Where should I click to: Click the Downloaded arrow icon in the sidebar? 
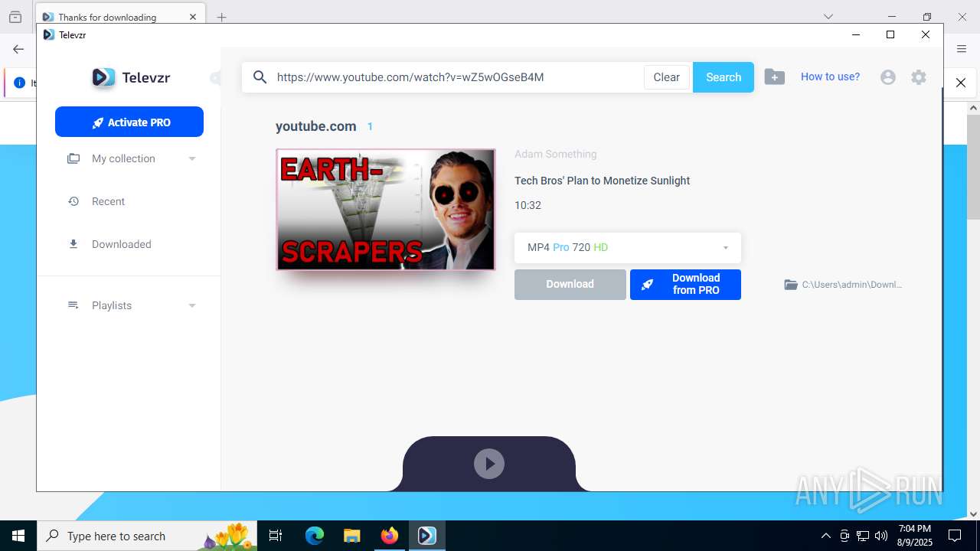tap(73, 244)
